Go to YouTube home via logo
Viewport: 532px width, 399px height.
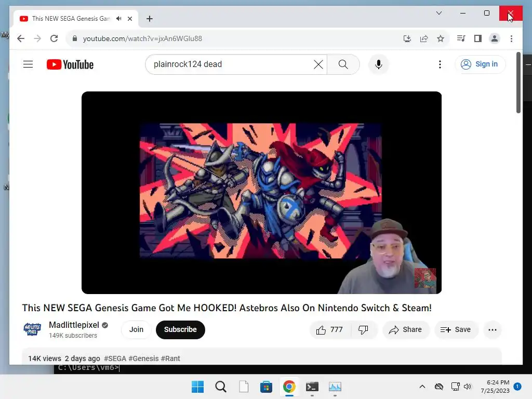point(70,64)
